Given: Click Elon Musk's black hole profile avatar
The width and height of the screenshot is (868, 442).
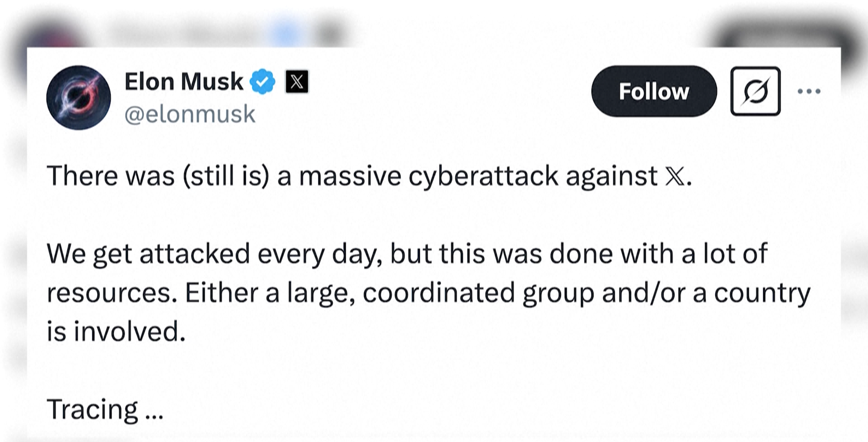Looking at the screenshot, I should [x=78, y=98].
